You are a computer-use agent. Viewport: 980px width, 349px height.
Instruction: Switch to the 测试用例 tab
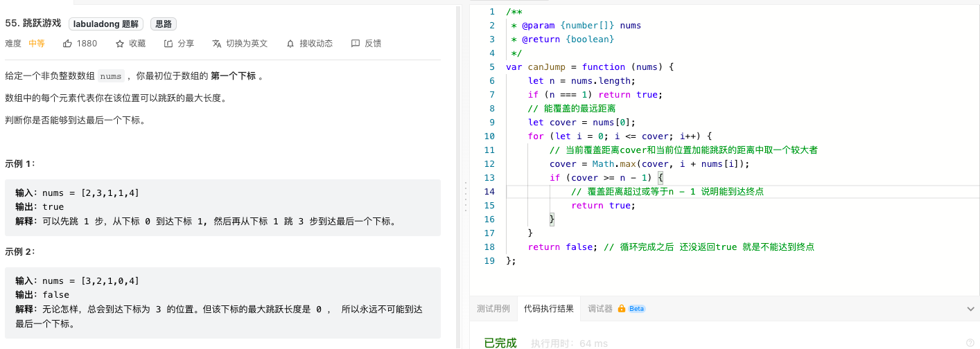tap(493, 309)
